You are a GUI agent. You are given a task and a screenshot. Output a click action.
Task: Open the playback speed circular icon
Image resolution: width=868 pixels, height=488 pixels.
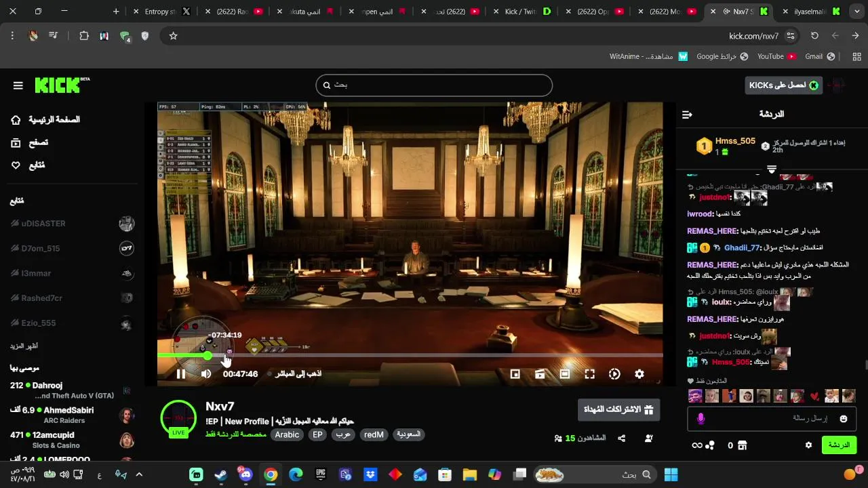coord(614,374)
